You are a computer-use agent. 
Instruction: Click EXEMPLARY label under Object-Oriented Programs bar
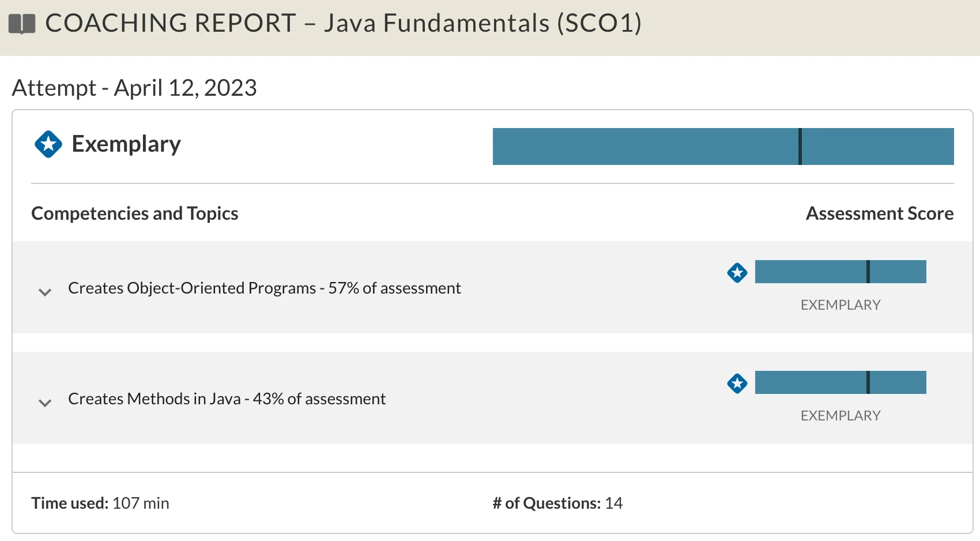(x=840, y=305)
